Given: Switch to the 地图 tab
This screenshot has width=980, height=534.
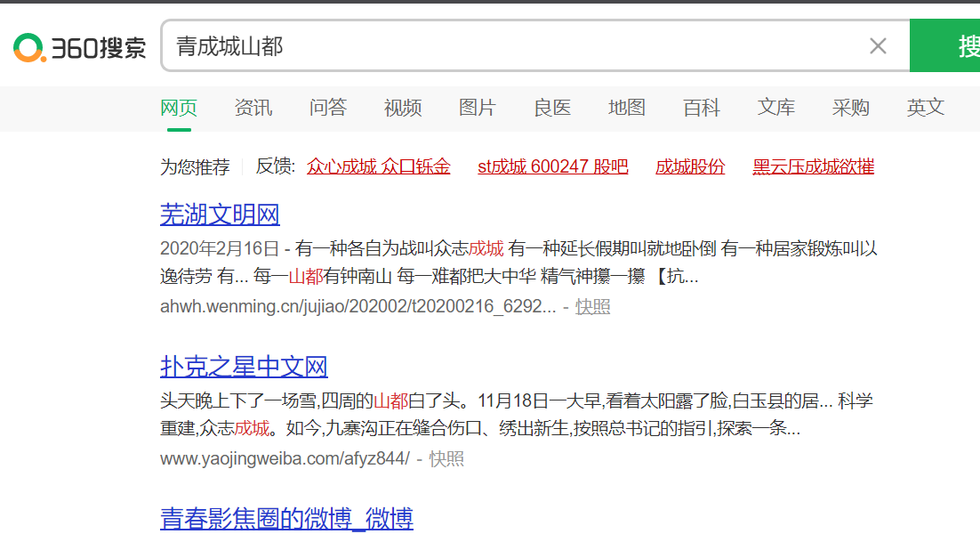Looking at the screenshot, I should (626, 108).
